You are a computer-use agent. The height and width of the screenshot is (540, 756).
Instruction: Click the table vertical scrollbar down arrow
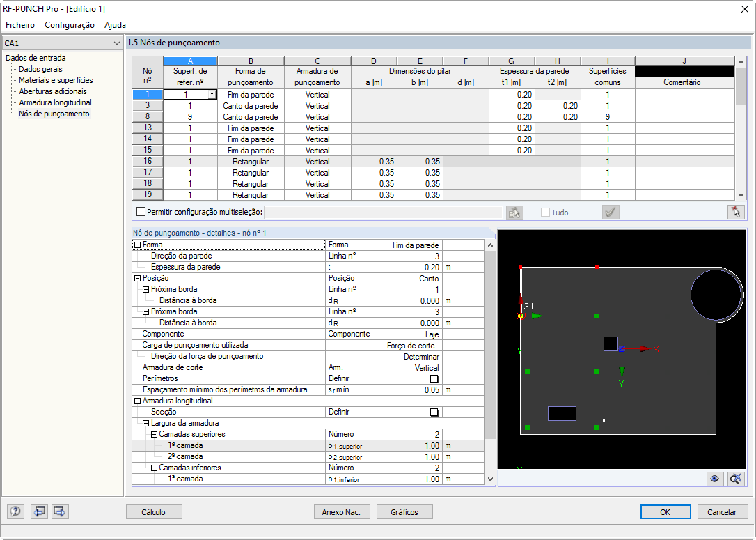coord(741,195)
